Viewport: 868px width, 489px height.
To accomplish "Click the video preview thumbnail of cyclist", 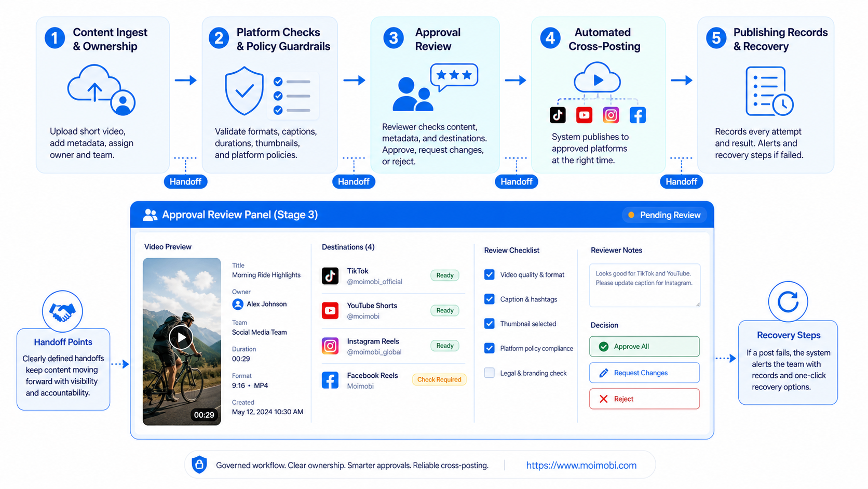I will 182,341.
